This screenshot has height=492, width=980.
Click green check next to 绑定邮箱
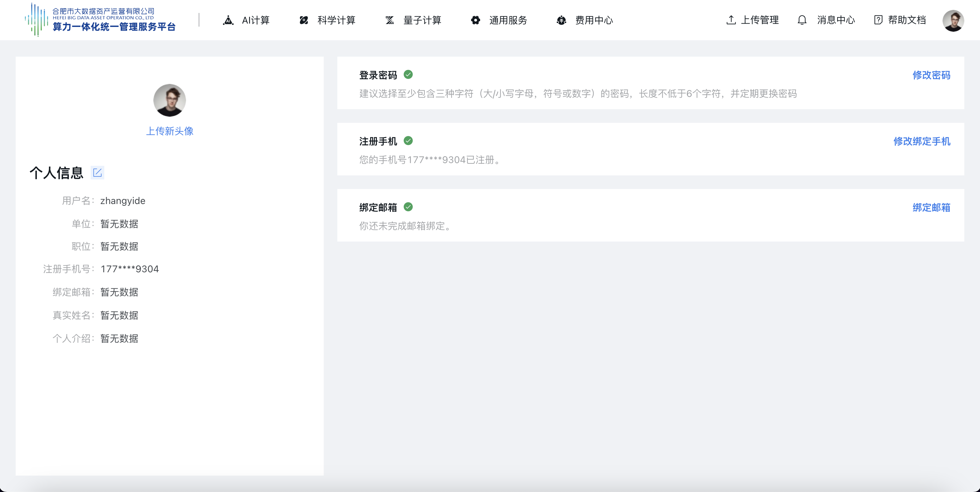[x=408, y=207]
